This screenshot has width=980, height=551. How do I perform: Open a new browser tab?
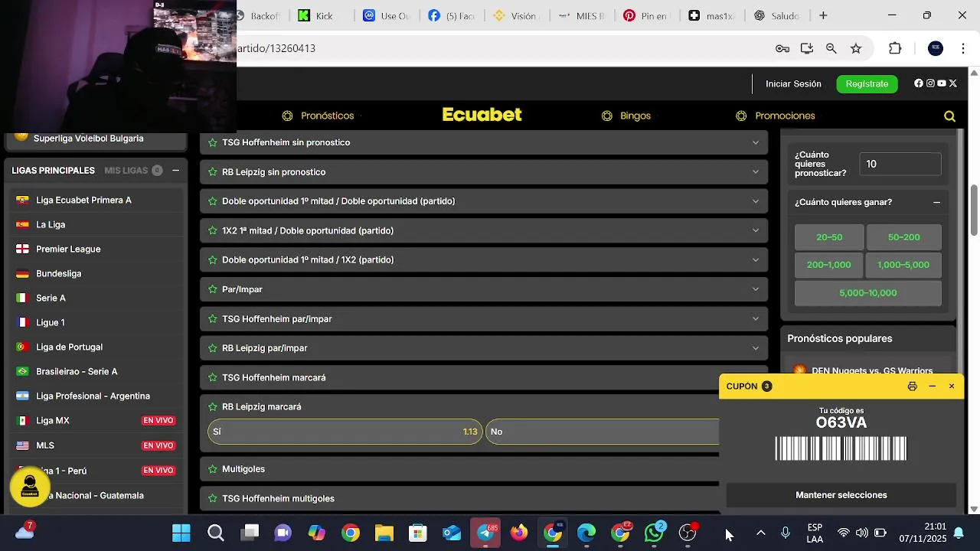(823, 15)
